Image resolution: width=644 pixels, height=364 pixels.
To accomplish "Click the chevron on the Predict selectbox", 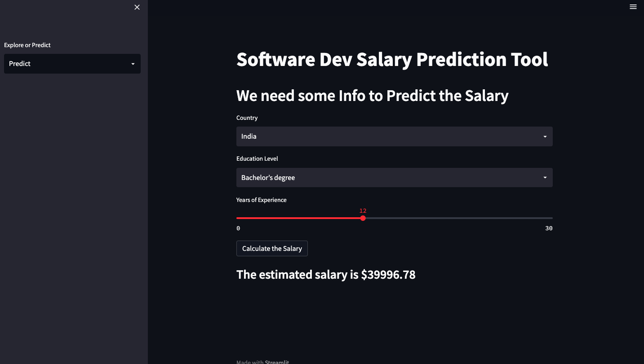I will [x=133, y=64].
